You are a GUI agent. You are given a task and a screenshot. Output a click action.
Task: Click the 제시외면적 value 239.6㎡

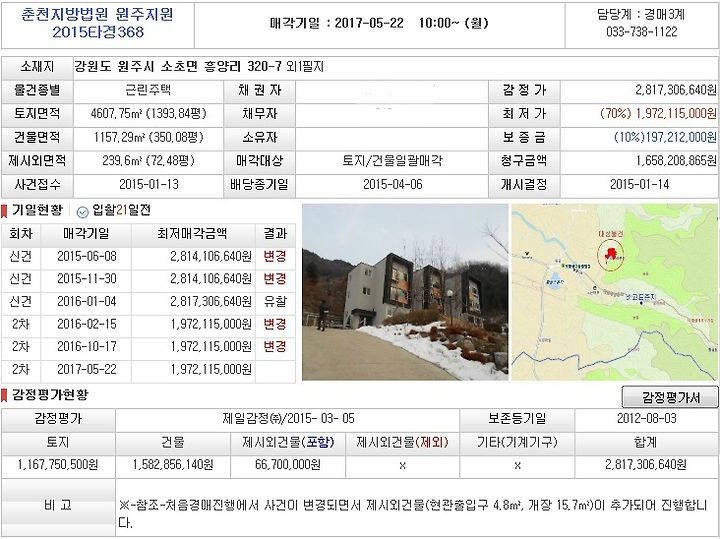point(148,161)
